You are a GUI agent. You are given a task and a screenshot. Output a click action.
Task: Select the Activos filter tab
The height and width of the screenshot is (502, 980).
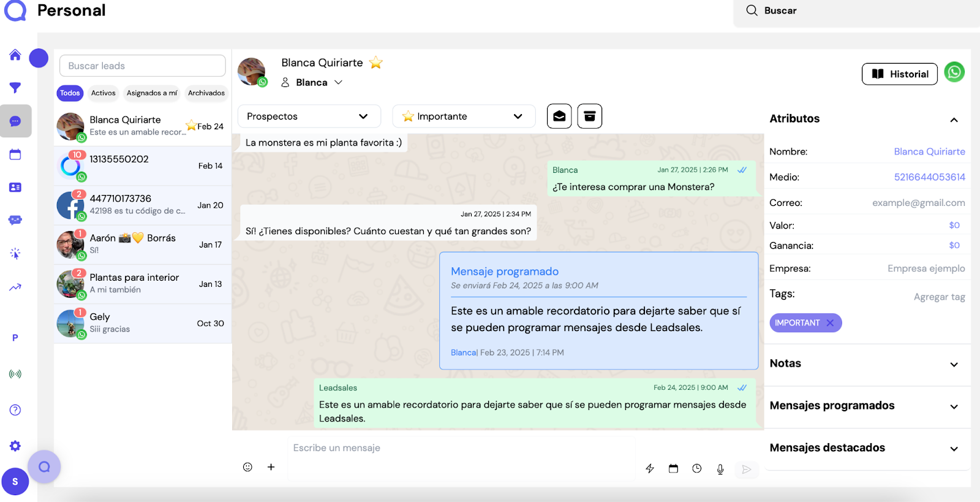click(x=104, y=93)
